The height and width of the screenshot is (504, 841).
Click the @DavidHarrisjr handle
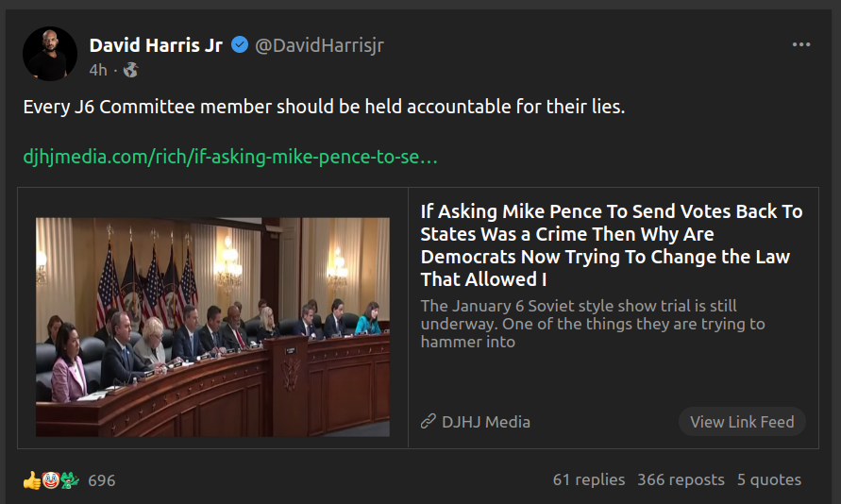[x=319, y=44]
